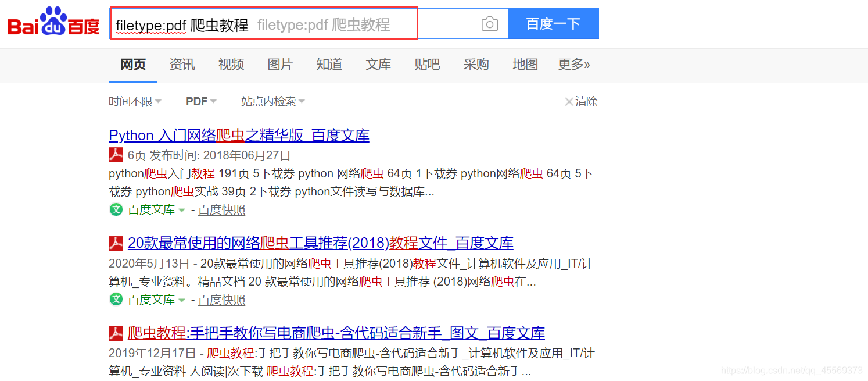868x381 pixels.
Task: Expand arrow next to 百度文库 under Python result
Action: (x=182, y=210)
